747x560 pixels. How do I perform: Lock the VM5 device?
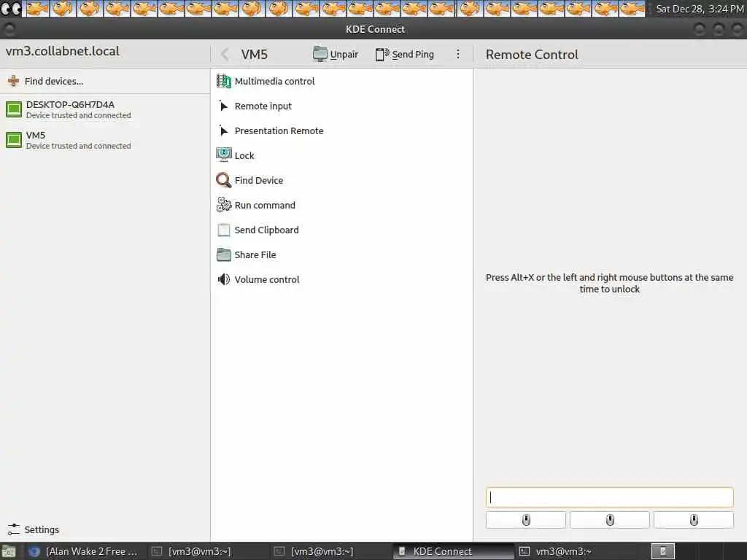(341, 156)
